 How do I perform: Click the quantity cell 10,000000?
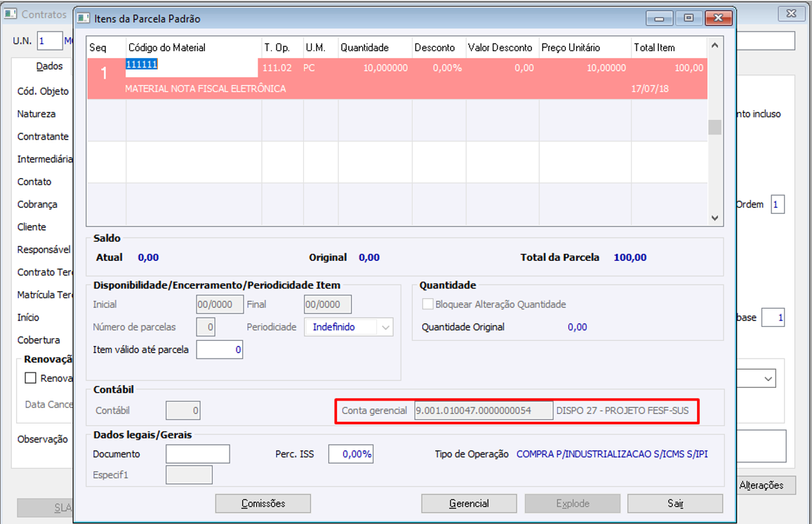[x=385, y=68]
